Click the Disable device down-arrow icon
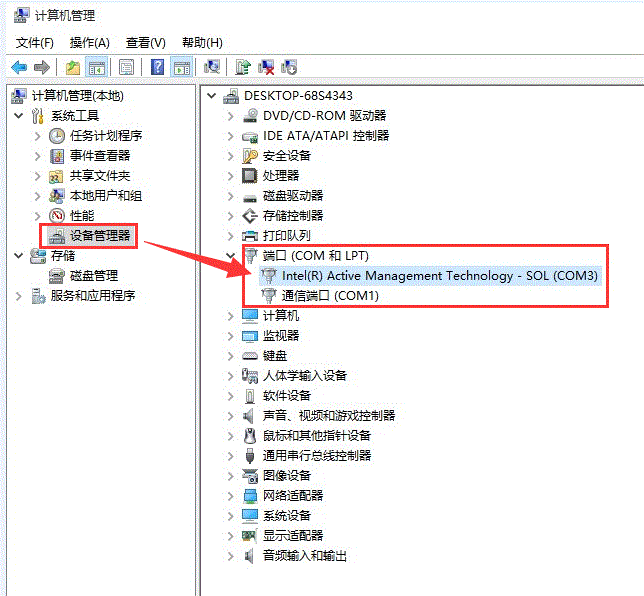 pos(289,67)
